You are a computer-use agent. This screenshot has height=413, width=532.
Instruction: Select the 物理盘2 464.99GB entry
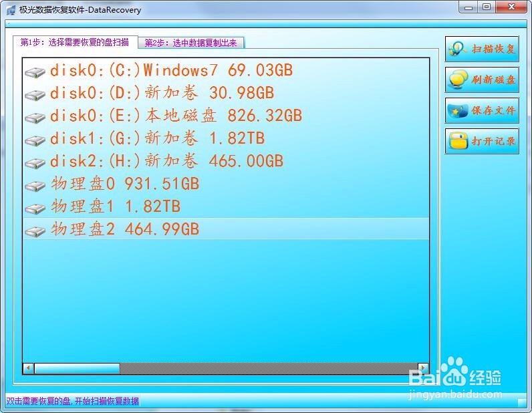click(226, 229)
